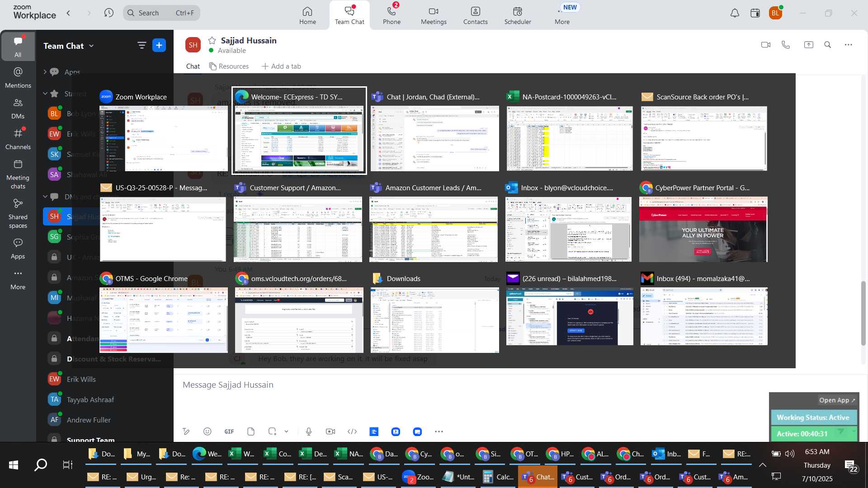Start a video meeting with Sajjad

[x=765, y=45]
